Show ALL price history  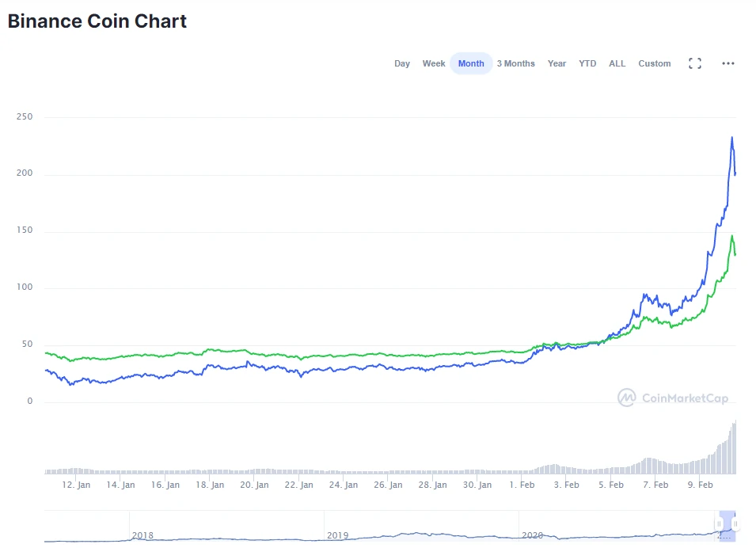click(617, 63)
